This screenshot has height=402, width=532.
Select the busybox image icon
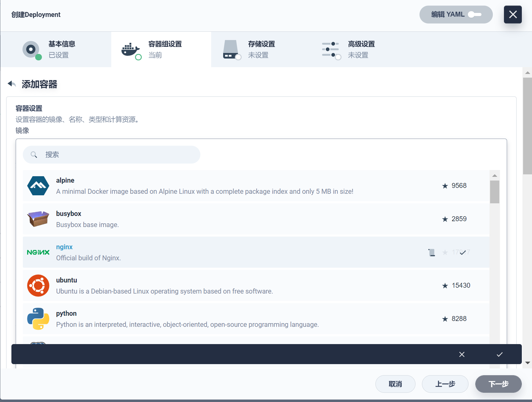pyautogui.click(x=38, y=219)
